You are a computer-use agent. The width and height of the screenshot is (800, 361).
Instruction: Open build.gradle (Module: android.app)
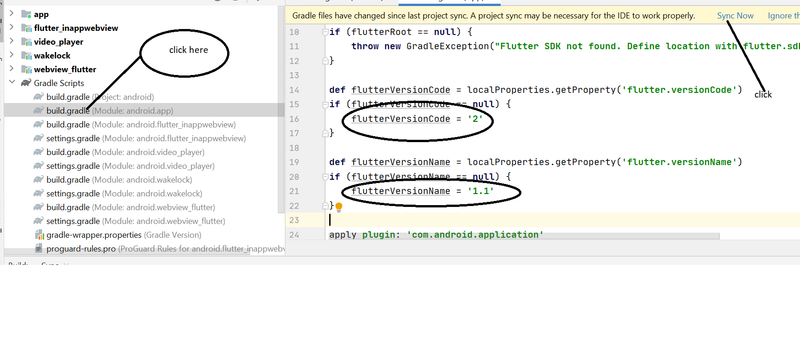click(x=110, y=111)
